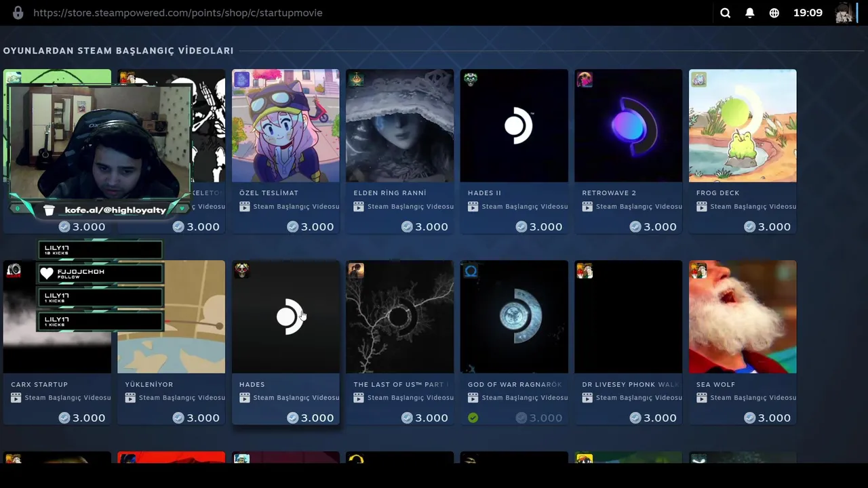Image resolution: width=868 pixels, height=488 pixels.
Task: Click the film icon under Yükleniyor
Action: click(130, 398)
